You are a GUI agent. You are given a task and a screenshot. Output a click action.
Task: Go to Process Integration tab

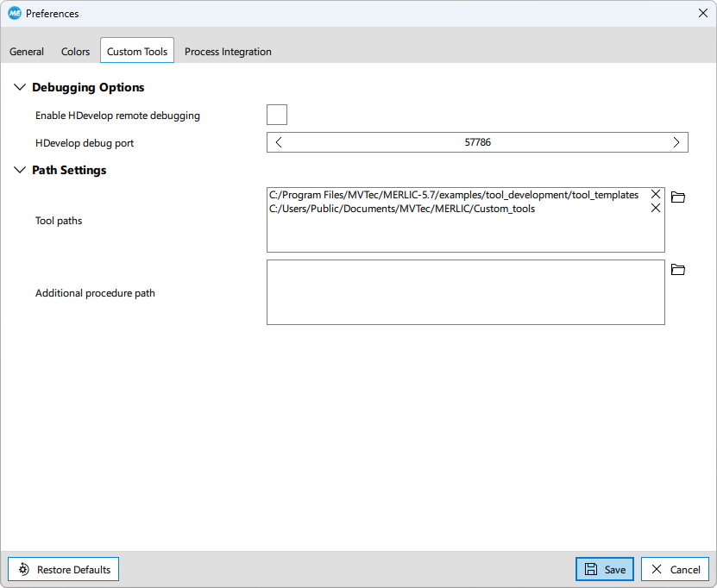point(228,52)
